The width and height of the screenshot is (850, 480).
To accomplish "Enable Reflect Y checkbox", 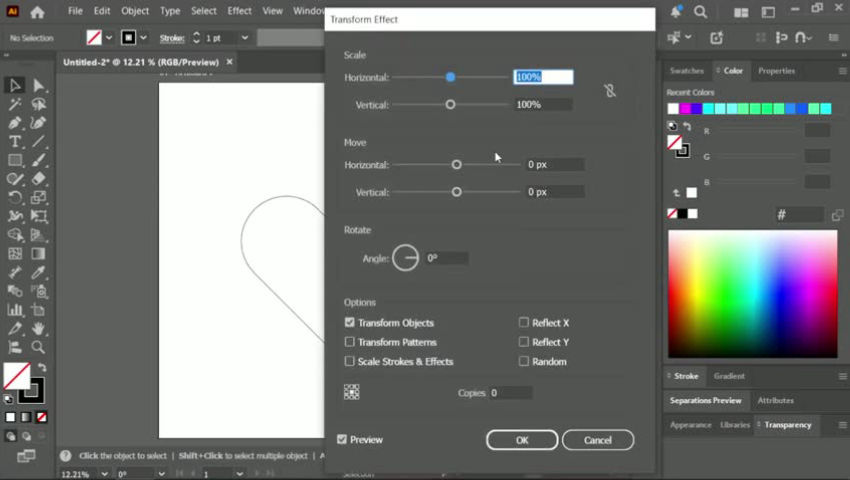I will pos(524,342).
